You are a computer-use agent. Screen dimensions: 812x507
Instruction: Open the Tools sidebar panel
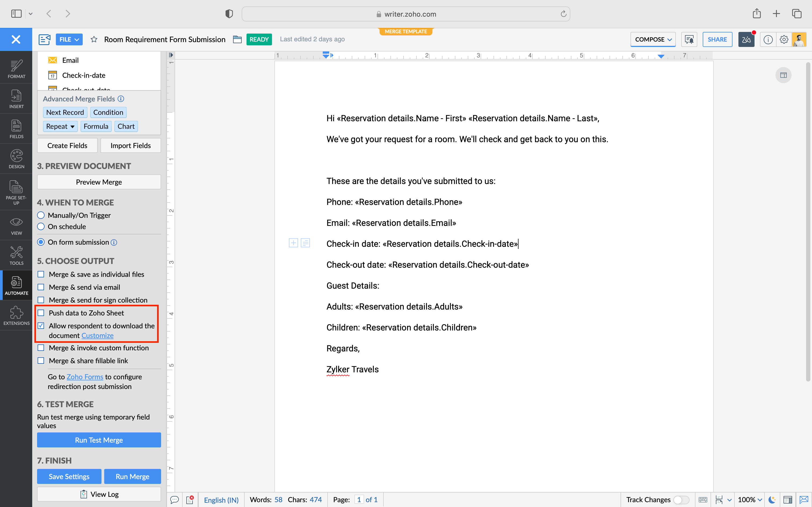click(x=16, y=255)
